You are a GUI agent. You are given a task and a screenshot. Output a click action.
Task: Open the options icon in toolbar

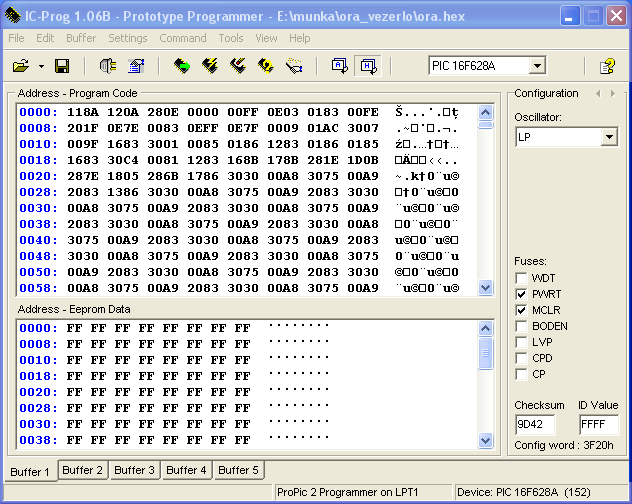point(137,66)
